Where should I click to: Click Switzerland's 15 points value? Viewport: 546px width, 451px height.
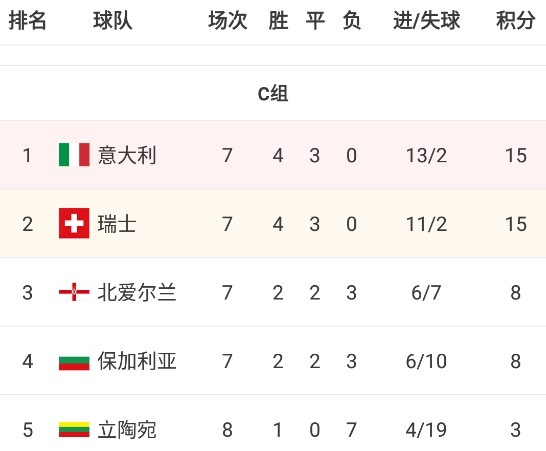click(516, 224)
